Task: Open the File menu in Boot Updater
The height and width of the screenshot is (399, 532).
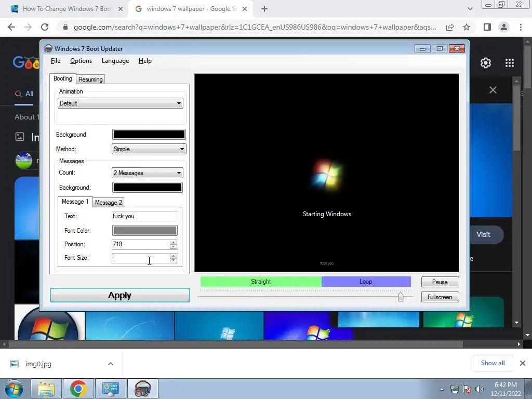Action: [55, 61]
